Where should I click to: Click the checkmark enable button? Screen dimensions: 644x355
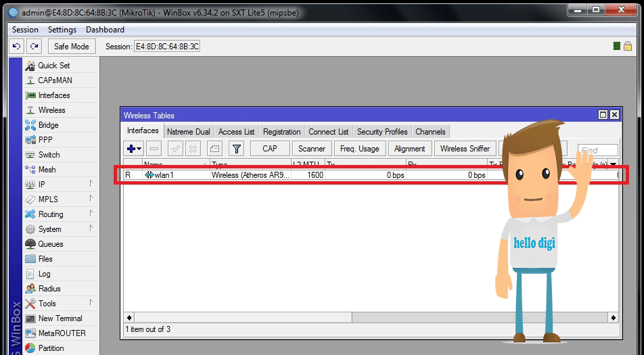pos(176,149)
